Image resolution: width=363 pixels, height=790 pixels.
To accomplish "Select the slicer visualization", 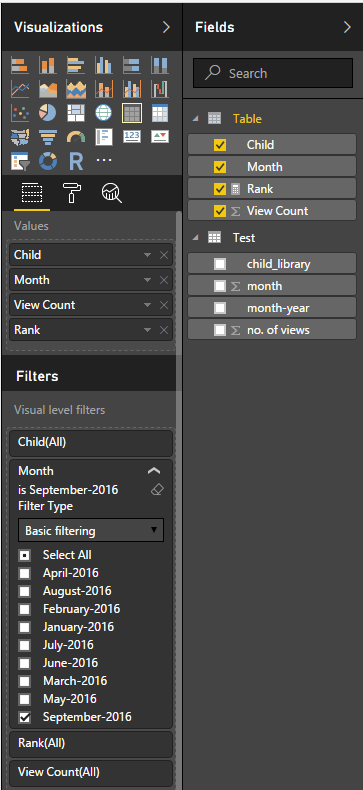I will pos(20,161).
